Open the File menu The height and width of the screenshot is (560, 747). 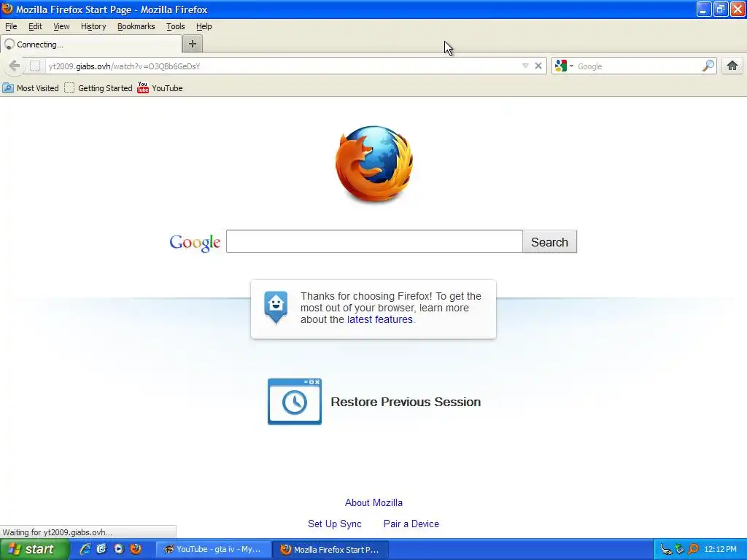tap(11, 26)
